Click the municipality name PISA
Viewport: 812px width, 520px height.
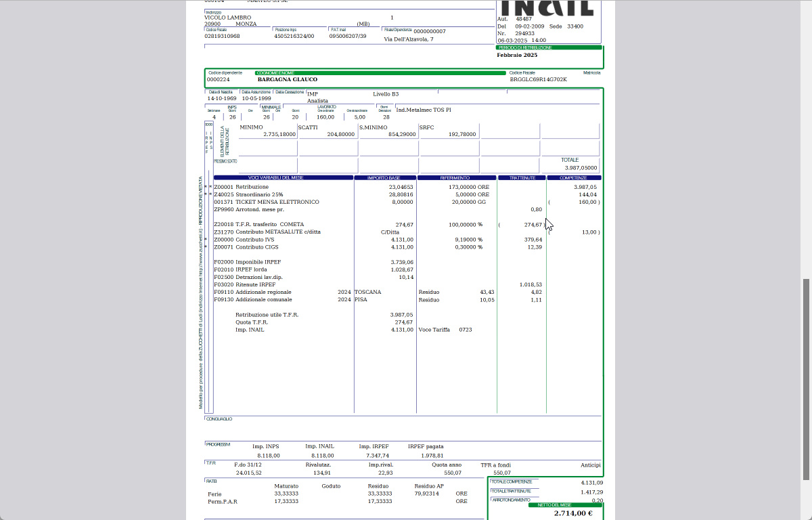coord(361,299)
